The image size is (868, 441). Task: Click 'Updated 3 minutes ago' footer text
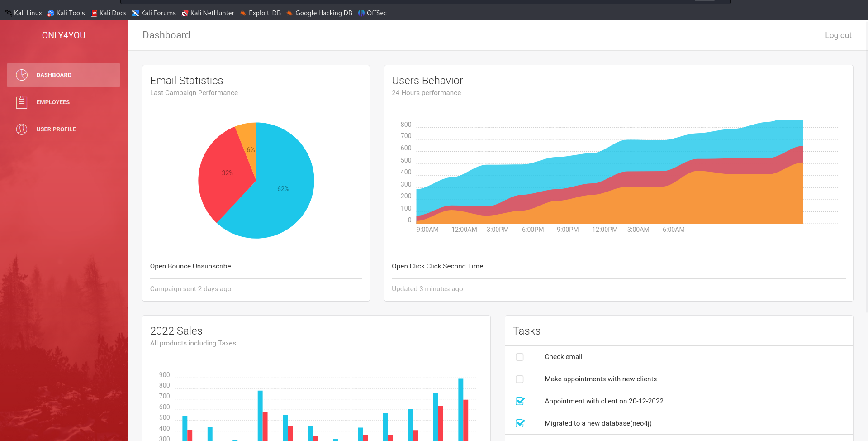[427, 289]
